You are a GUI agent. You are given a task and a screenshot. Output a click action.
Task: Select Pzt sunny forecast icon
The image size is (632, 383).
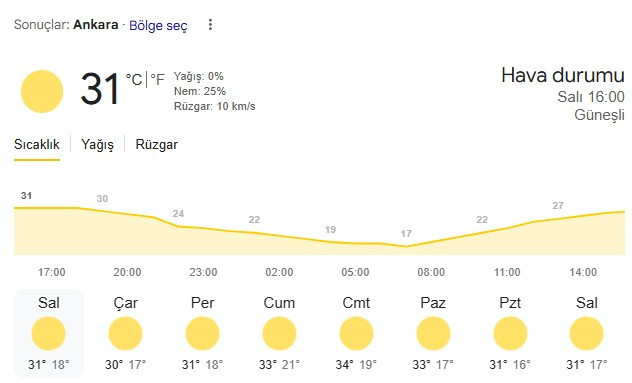click(510, 333)
